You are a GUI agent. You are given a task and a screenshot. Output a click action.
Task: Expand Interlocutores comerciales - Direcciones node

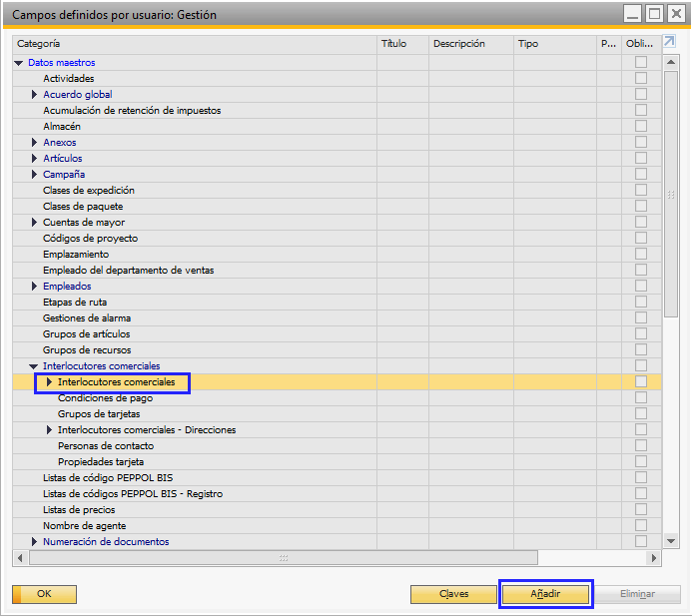click(49, 429)
